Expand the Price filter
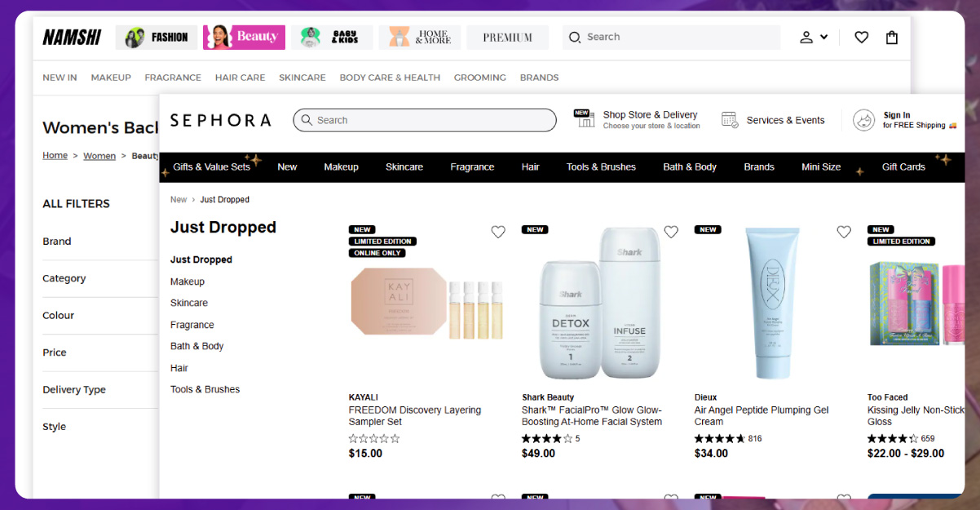The height and width of the screenshot is (510, 980). pyautogui.click(x=55, y=353)
